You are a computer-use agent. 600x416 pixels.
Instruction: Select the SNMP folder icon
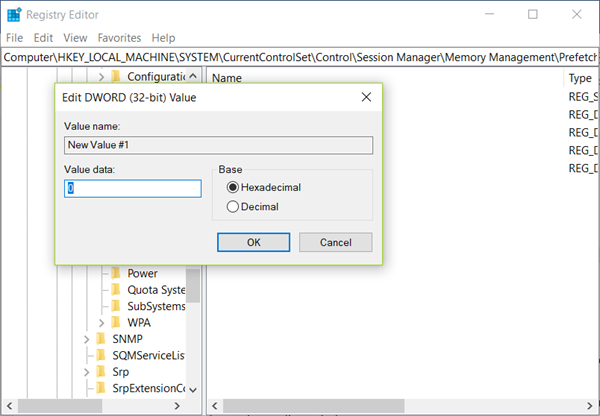[101, 339]
